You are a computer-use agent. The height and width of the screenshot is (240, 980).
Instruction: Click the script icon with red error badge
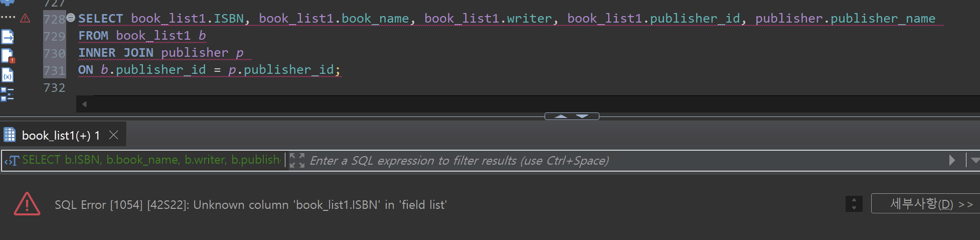click(8, 56)
